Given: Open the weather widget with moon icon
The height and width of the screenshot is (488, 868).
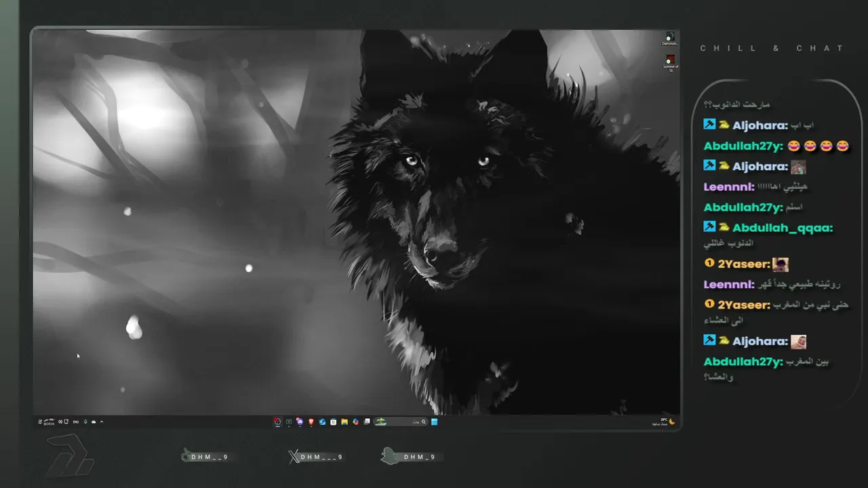Looking at the screenshot, I should click(663, 422).
